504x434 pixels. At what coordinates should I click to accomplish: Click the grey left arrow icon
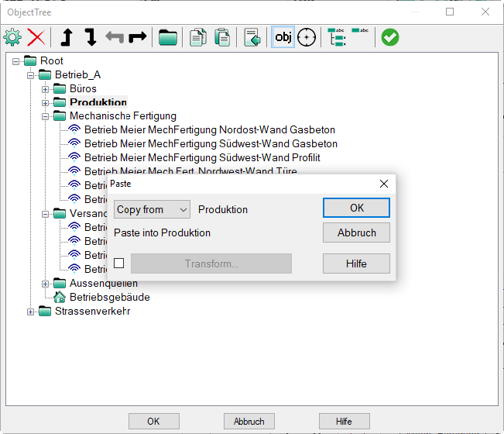click(x=115, y=37)
